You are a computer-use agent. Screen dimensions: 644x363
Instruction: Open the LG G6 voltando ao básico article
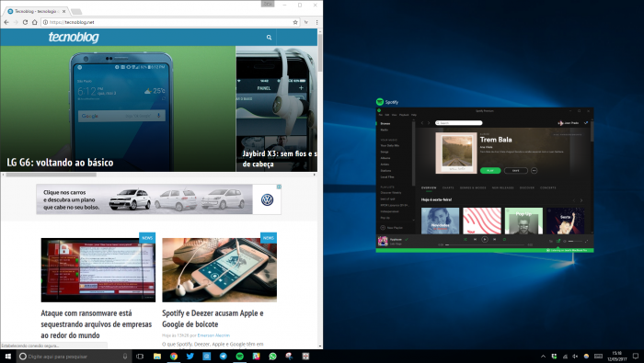point(118,108)
